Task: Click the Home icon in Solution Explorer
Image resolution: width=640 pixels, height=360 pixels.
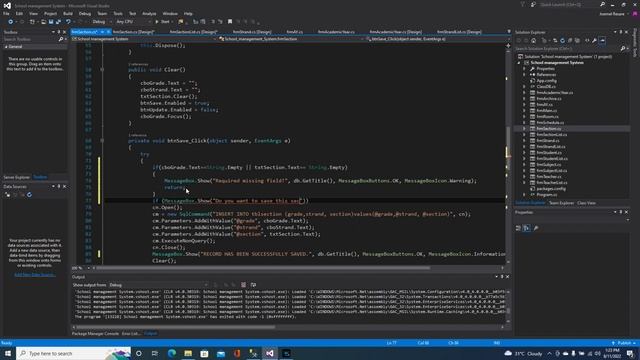Action: 533,40
